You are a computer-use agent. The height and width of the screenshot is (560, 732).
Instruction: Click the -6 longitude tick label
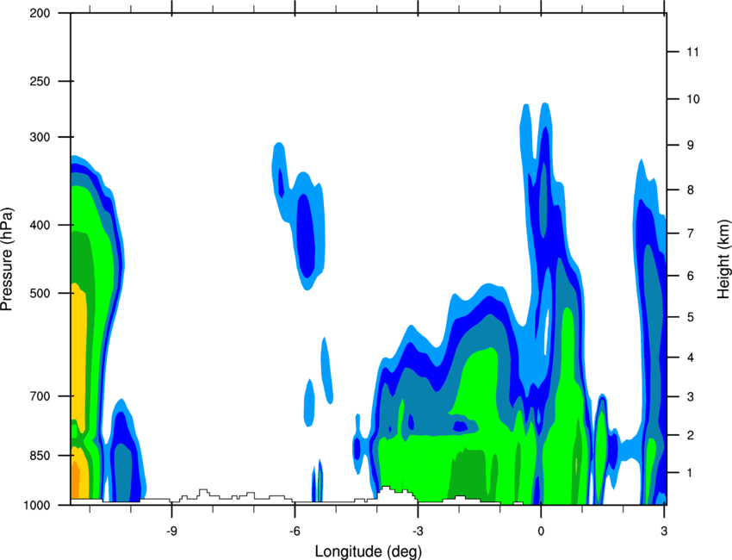point(295,531)
